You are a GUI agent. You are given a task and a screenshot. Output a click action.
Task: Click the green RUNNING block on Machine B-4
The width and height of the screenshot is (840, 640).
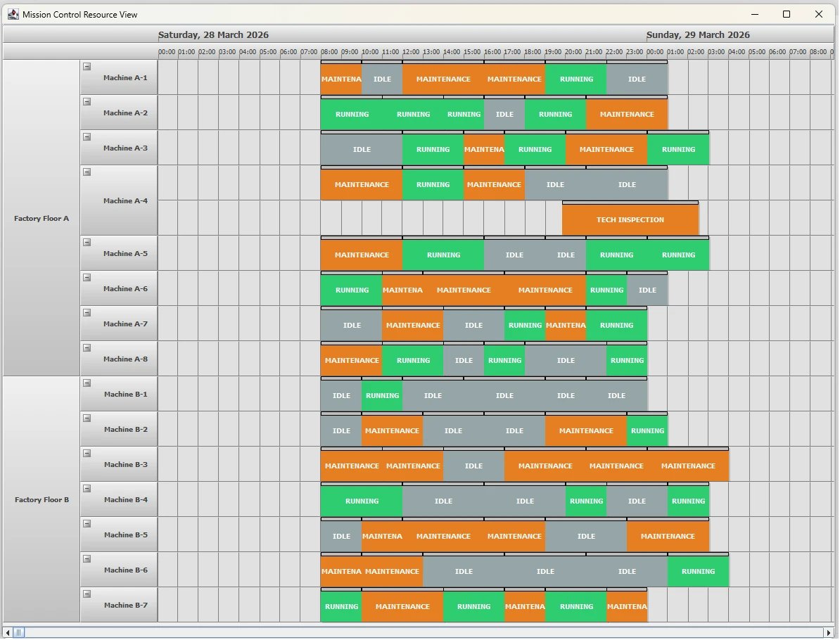coord(362,501)
